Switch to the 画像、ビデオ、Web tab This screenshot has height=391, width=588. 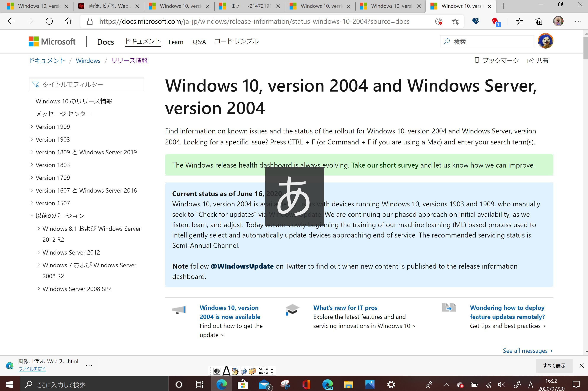pyautogui.click(x=109, y=6)
